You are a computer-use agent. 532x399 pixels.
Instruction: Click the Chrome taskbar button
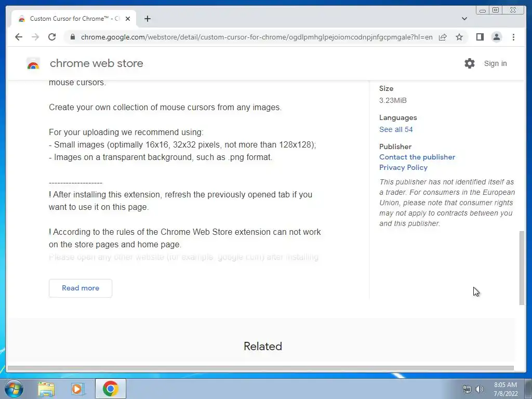[111, 389]
